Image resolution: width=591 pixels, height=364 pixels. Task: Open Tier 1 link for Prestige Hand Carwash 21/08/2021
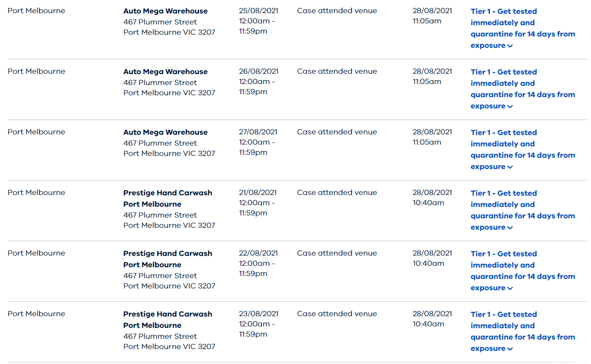click(523, 210)
